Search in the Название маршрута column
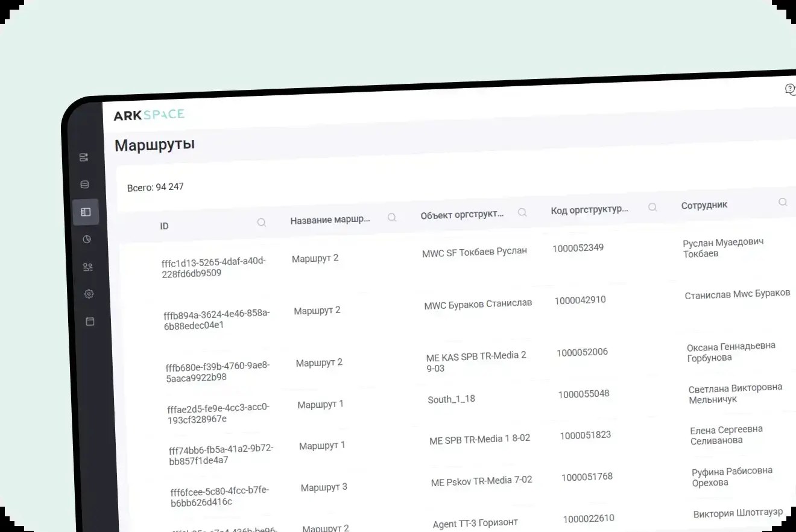Image resolution: width=796 pixels, height=532 pixels. tap(392, 217)
